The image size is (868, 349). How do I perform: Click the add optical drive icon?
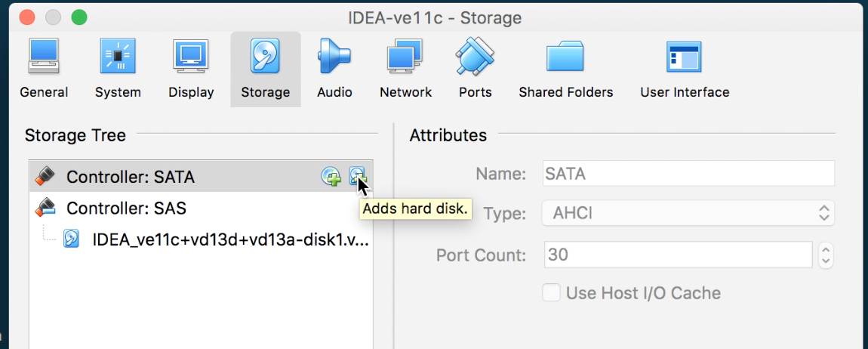tap(331, 177)
